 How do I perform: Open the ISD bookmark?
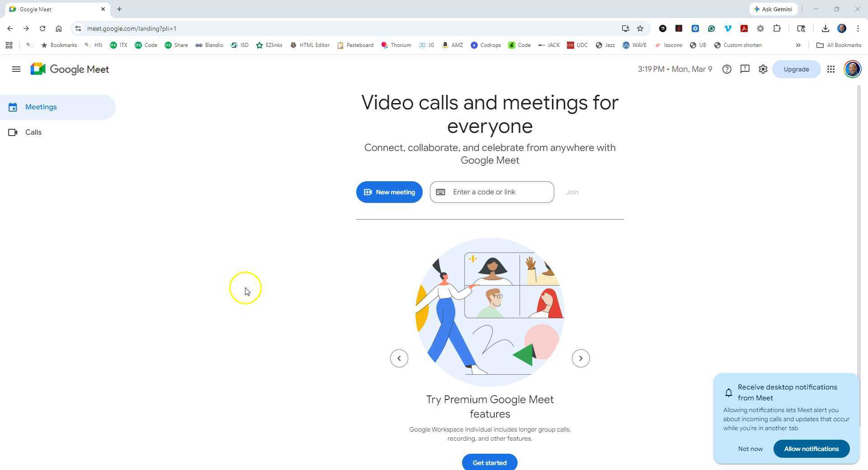[240, 45]
